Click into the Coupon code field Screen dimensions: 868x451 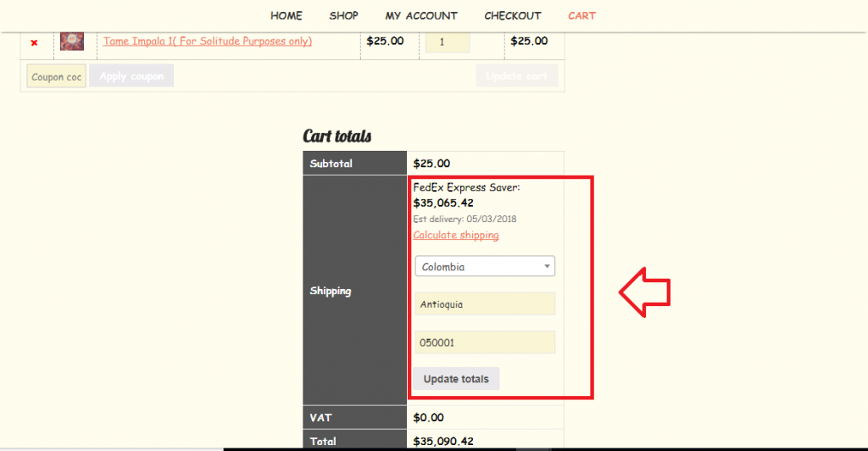[x=57, y=76]
